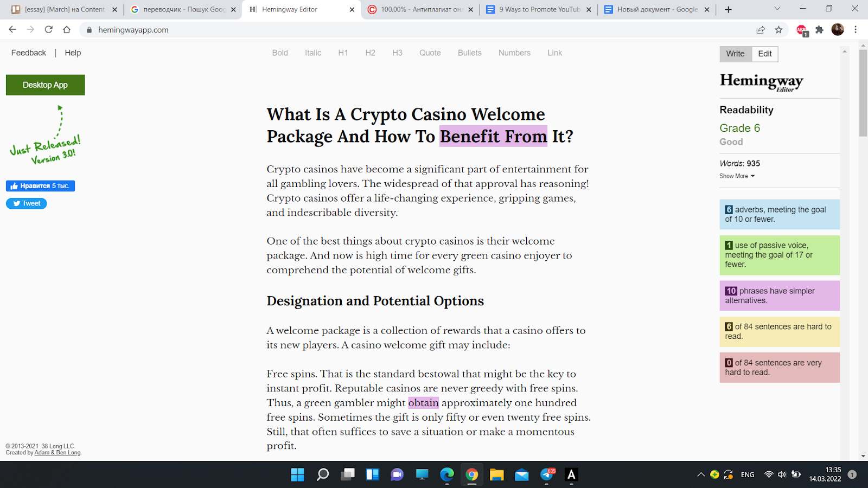Expand the tab search dropdown
868x488 pixels.
click(x=777, y=9)
